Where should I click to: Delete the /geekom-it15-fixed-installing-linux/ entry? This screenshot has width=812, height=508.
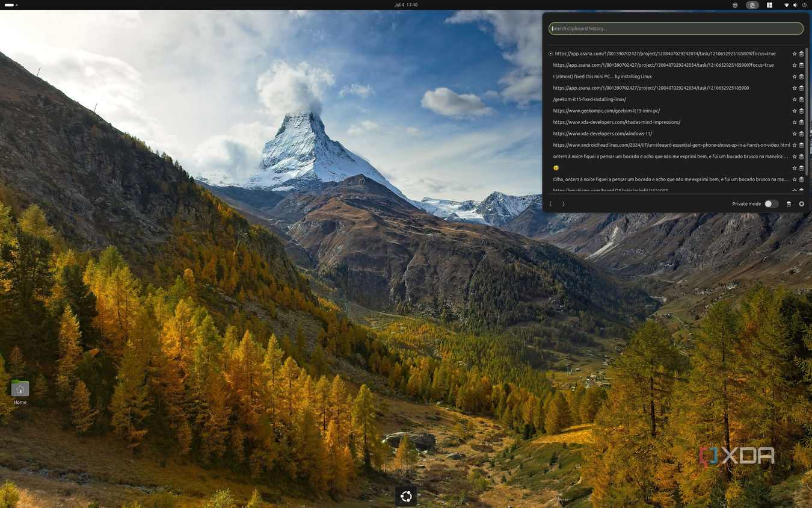coord(801,99)
